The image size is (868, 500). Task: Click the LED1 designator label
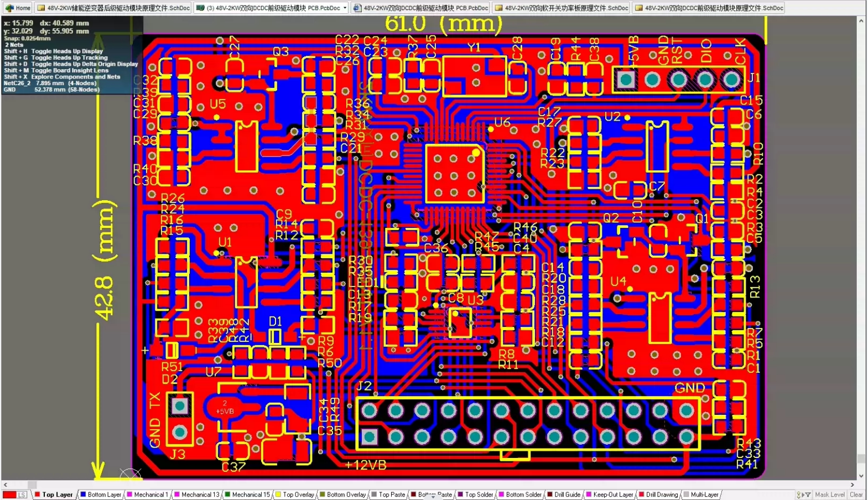[363, 282]
